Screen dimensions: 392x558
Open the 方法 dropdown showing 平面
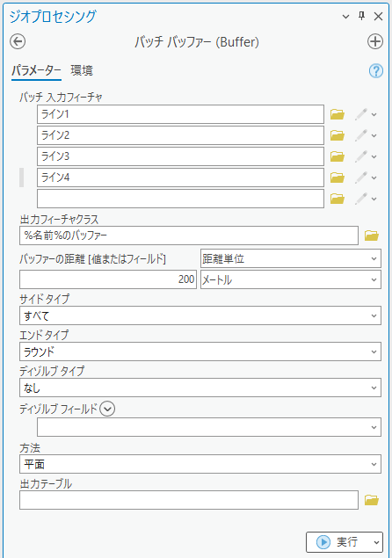200,464
